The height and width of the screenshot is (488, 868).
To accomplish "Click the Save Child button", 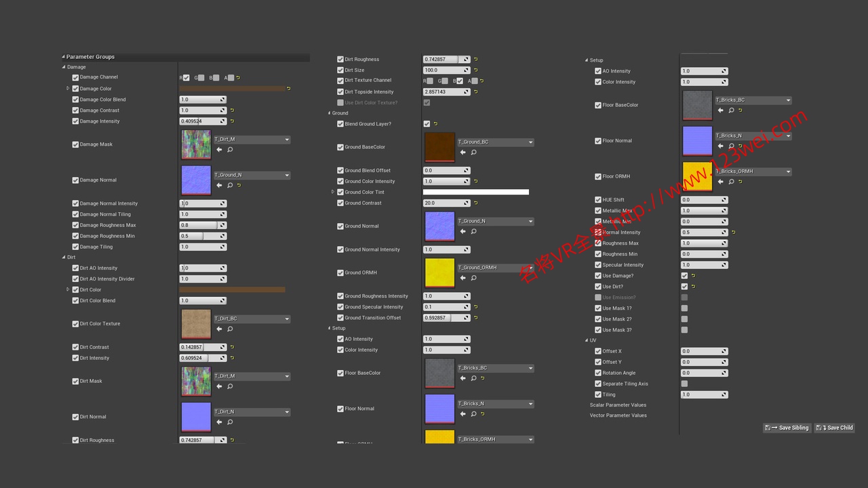I will tap(834, 428).
